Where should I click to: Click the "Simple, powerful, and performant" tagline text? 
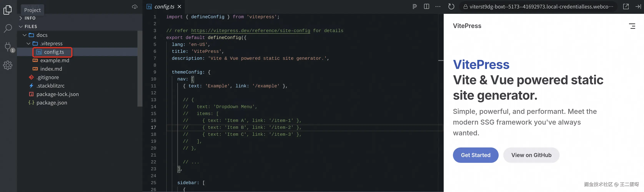click(525, 122)
